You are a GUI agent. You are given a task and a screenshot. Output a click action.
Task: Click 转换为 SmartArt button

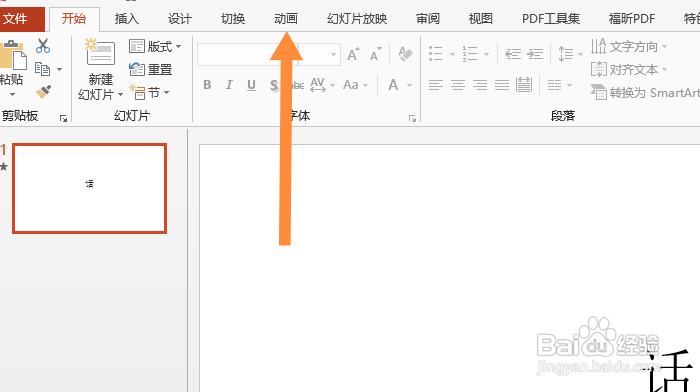645,93
